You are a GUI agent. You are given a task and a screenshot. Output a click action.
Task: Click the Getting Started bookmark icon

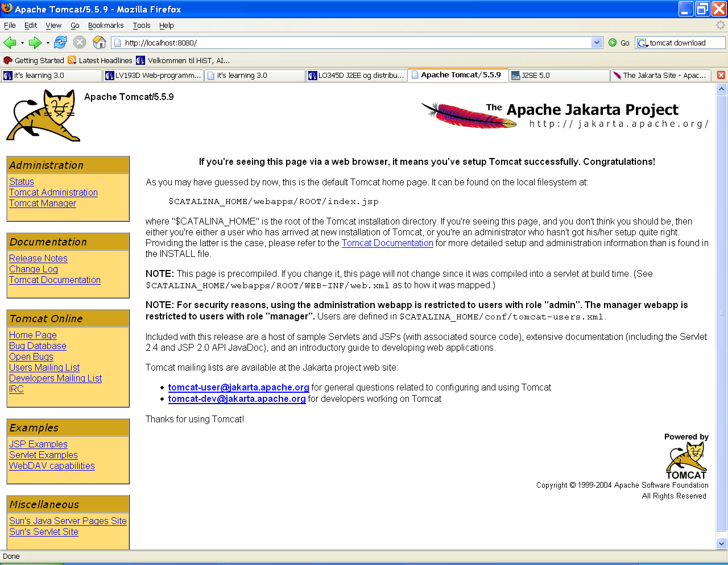7,60
